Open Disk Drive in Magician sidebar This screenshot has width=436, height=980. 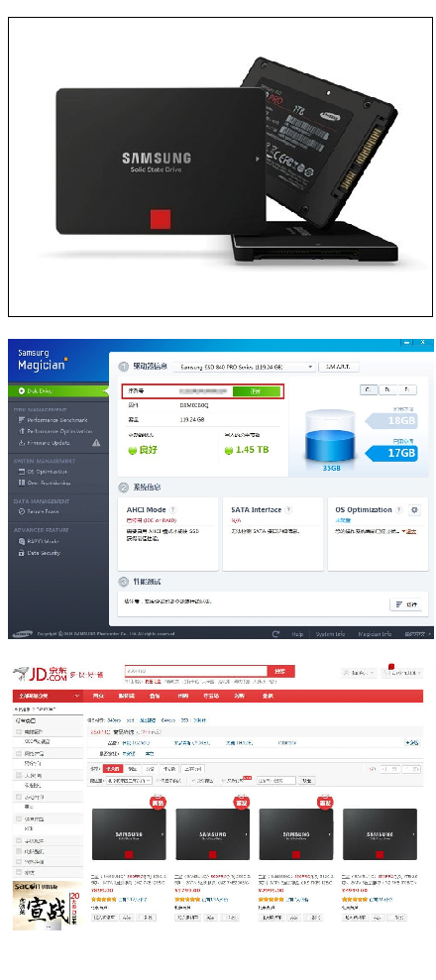58,391
